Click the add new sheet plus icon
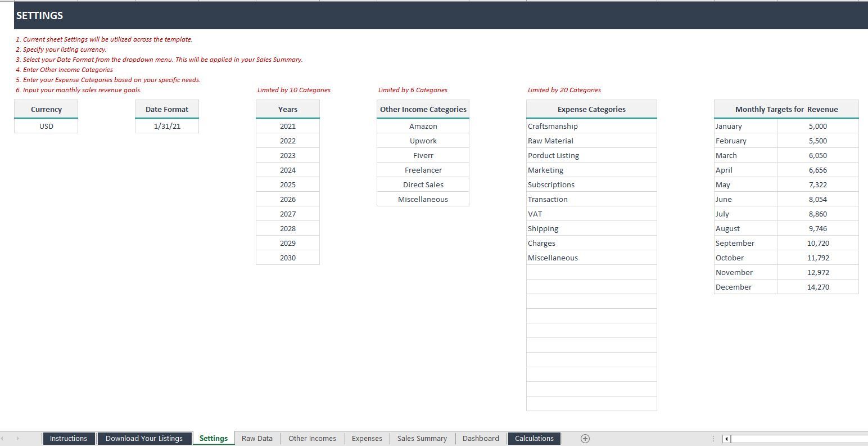 click(585, 439)
